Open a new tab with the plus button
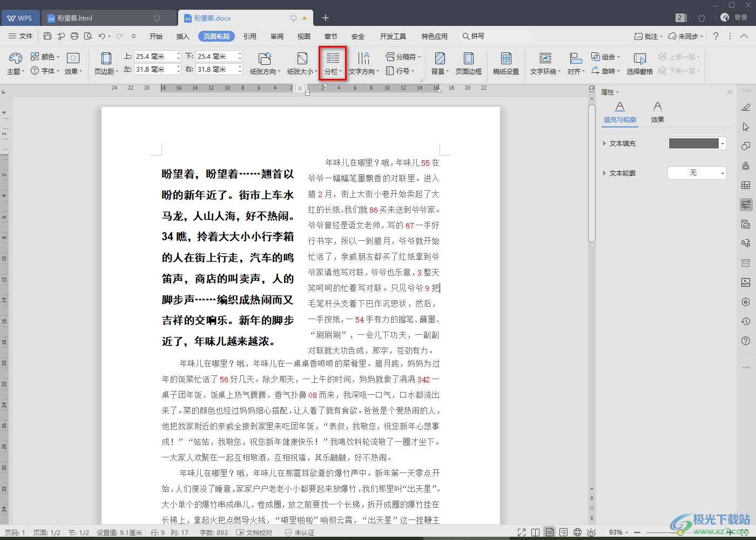This screenshot has height=540, width=756. click(x=326, y=18)
